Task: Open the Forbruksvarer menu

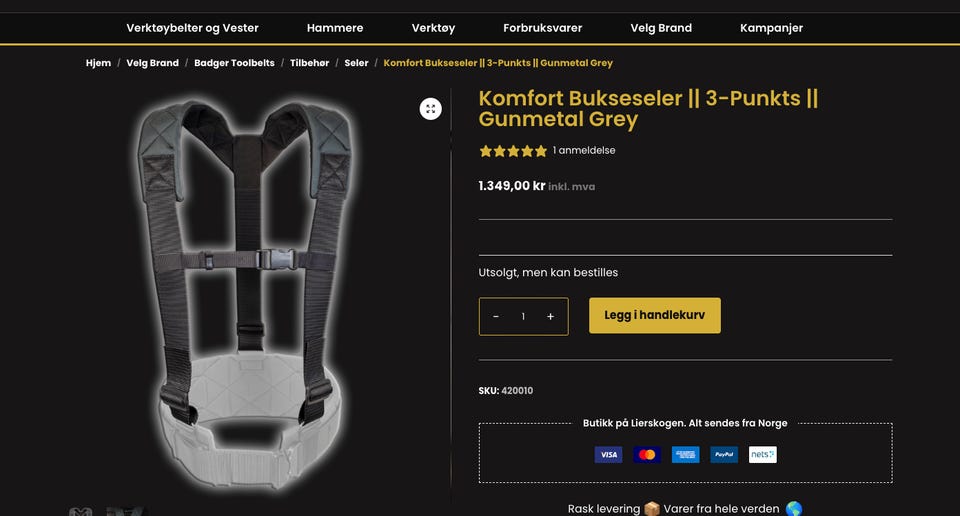Action: [542, 28]
